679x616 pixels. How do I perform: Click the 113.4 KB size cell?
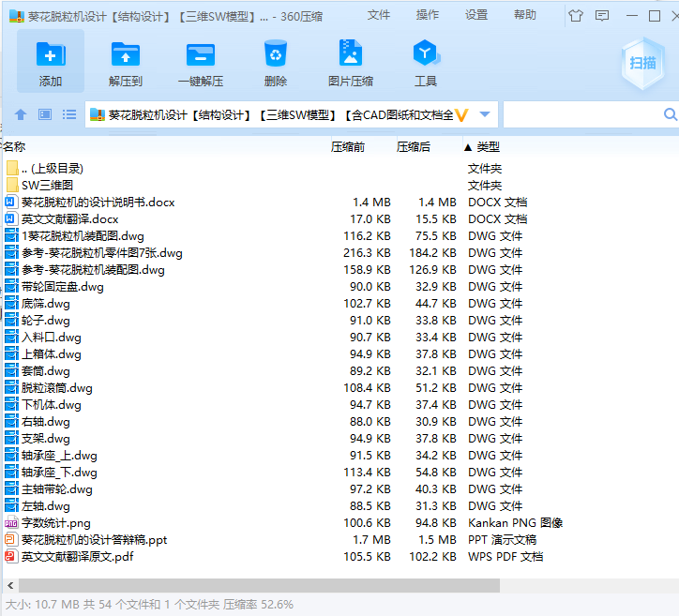click(367, 473)
